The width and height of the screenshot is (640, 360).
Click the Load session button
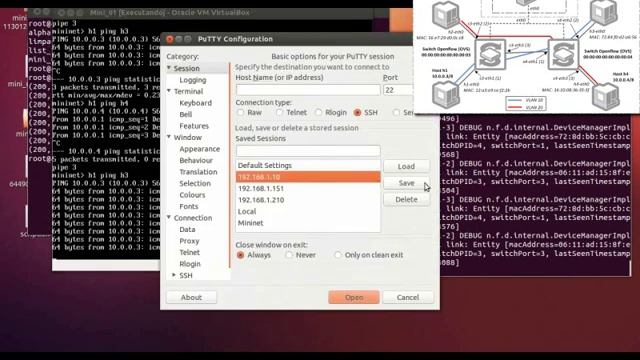406,167
